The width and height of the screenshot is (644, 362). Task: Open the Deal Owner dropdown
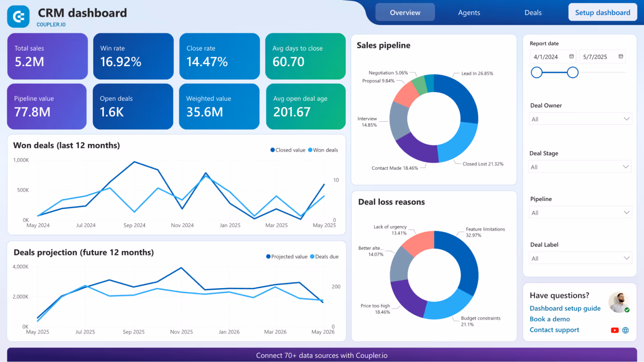pos(580,118)
